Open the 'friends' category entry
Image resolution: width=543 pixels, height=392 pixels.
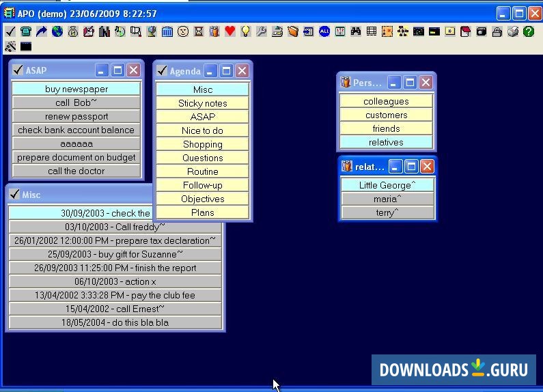(x=386, y=128)
